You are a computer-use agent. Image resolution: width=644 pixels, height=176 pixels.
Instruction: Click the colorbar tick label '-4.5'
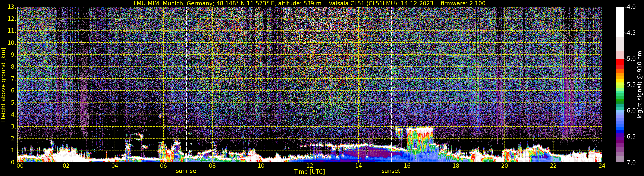[630, 33]
